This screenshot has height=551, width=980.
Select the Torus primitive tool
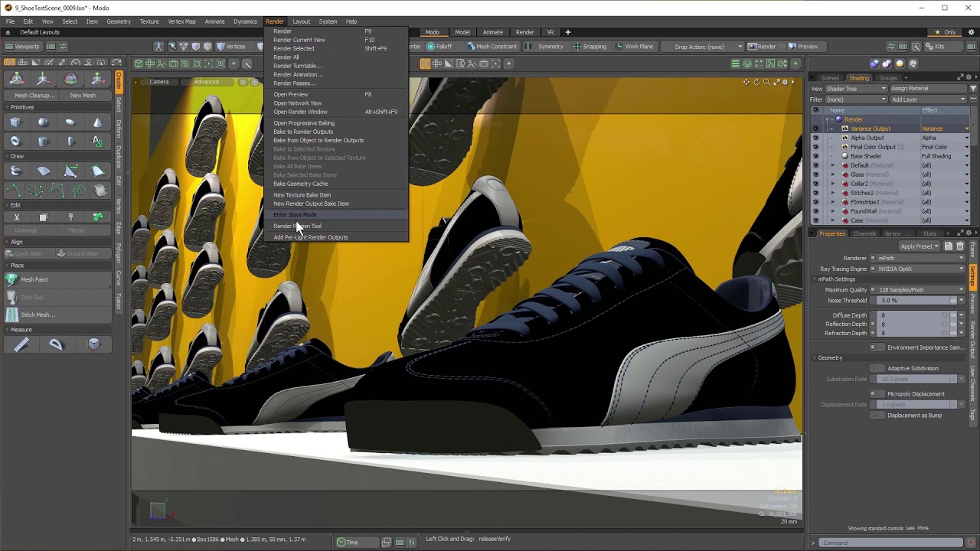(15, 142)
